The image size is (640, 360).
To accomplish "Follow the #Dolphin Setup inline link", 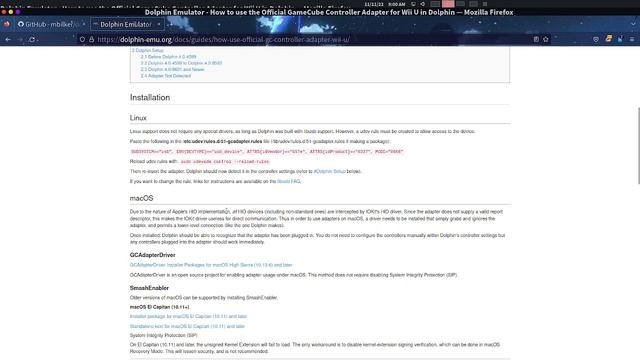I will point(329,171).
